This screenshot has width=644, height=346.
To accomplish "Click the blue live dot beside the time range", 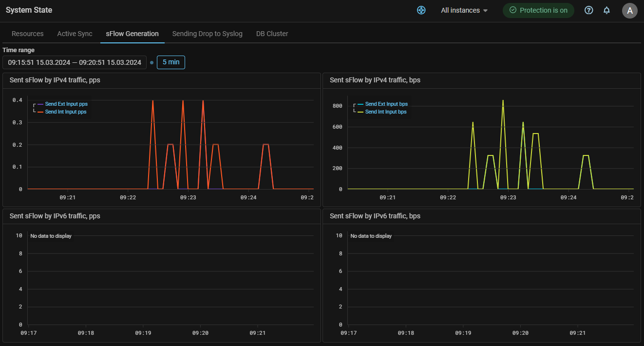I will (152, 62).
